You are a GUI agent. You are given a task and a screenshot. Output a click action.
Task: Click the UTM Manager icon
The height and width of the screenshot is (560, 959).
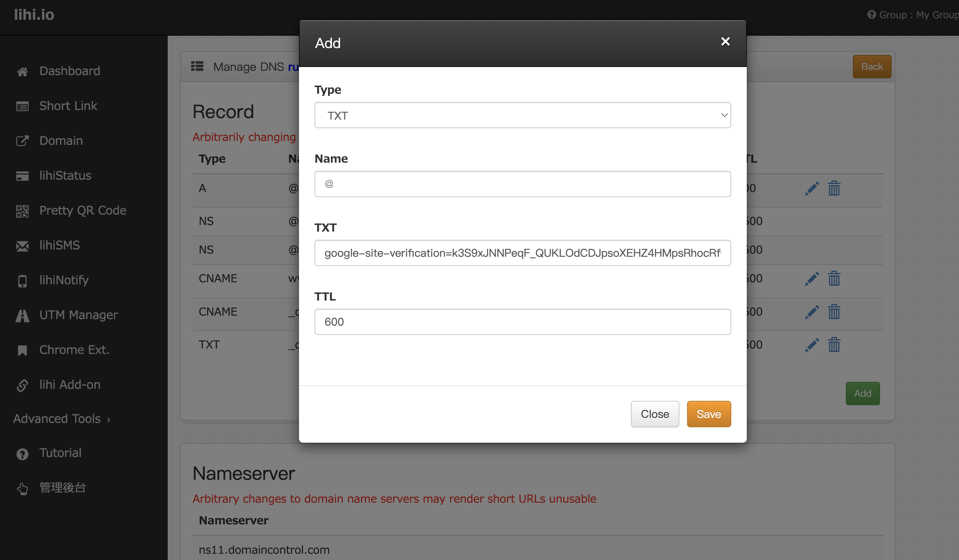point(22,316)
